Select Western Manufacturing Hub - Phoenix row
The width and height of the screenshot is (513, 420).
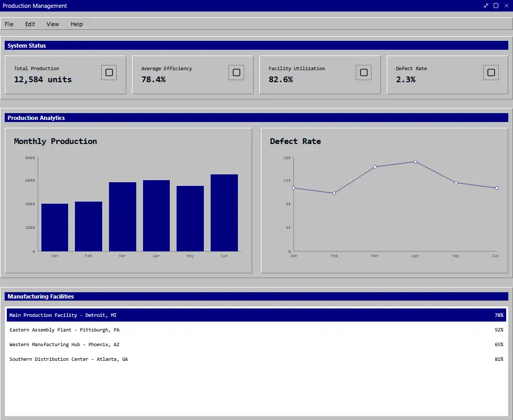coord(256,345)
